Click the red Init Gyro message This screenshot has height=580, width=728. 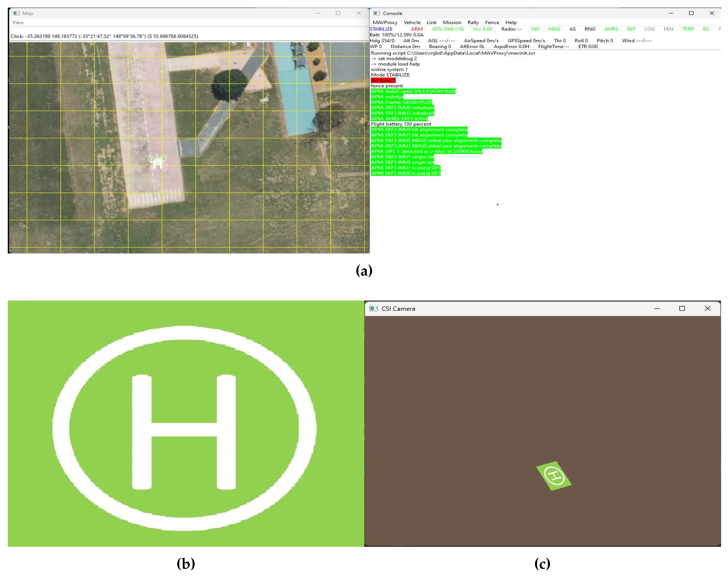coord(383,80)
